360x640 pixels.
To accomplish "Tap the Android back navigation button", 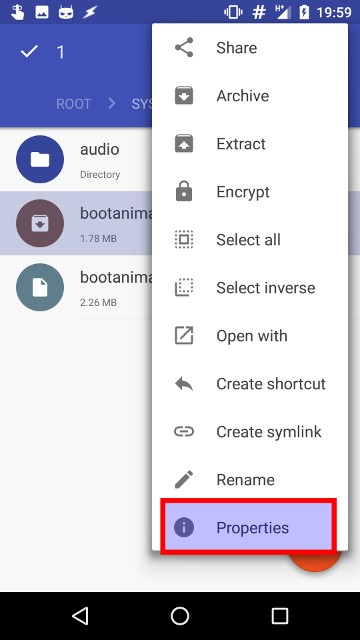I will pos(80,616).
